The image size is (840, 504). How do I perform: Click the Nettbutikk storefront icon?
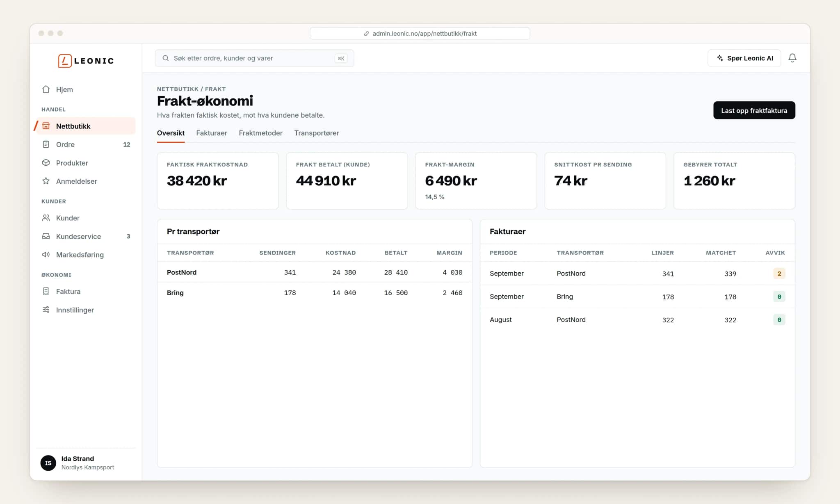tap(46, 126)
